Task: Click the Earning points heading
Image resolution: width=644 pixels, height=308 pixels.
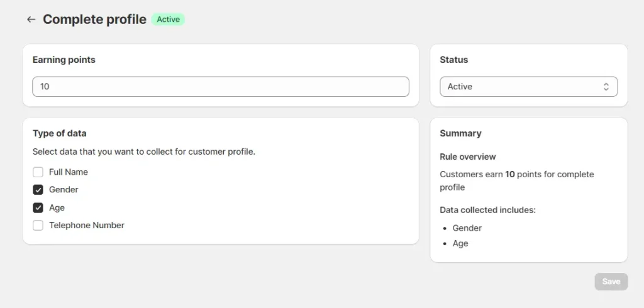Action: coord(64,60)
